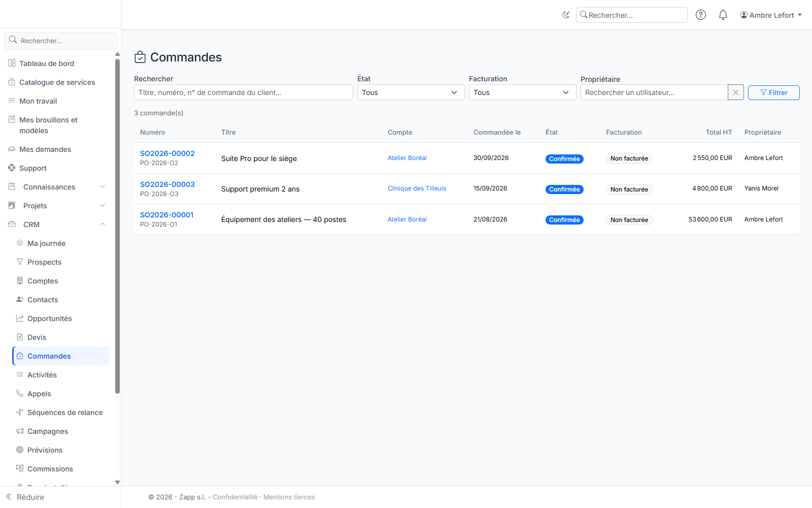Expand the Projets section
The width and height of the screenshot is (812, 508).
pyautogui.click(x=57, y=206)
